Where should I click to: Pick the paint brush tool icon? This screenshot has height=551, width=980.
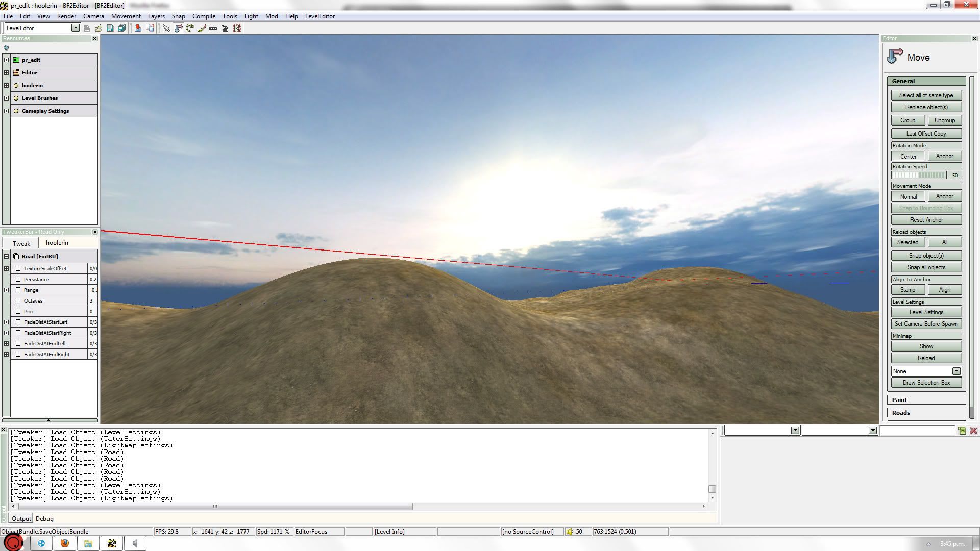(202, 29)
